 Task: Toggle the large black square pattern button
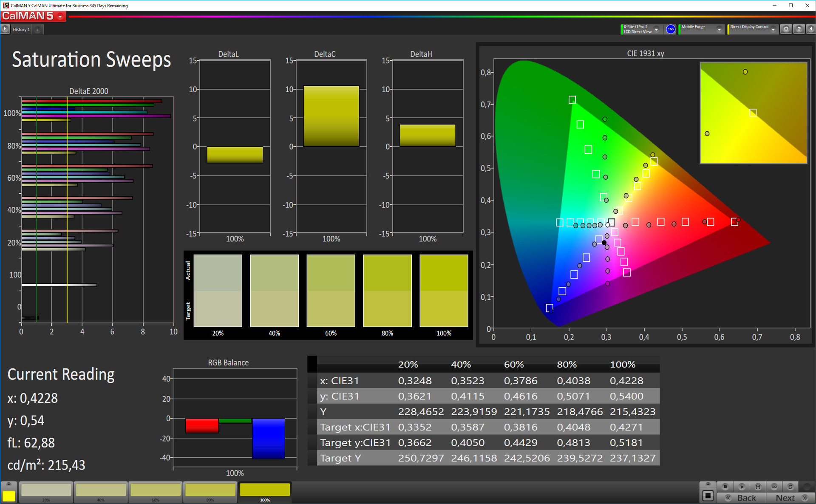pyautogui.click(x=708, y=496)
